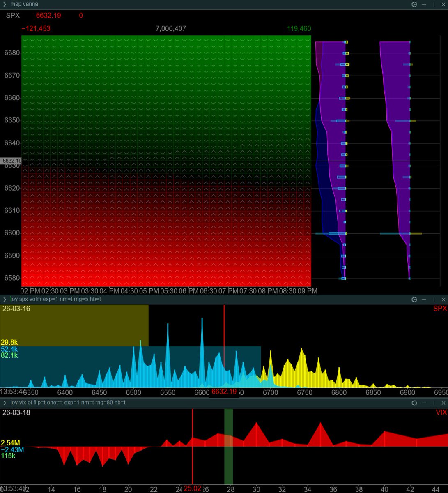
Task: Expand the map vanna panel chevron
Action: coord(4,4)
